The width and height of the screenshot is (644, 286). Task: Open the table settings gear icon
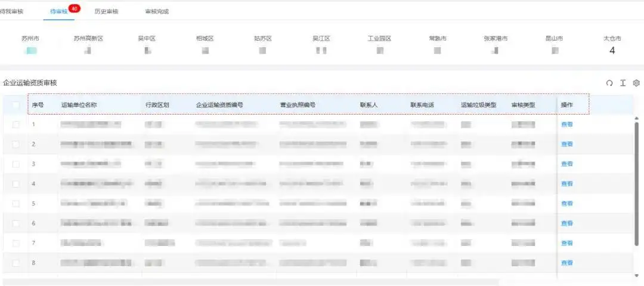pos(636,83)
